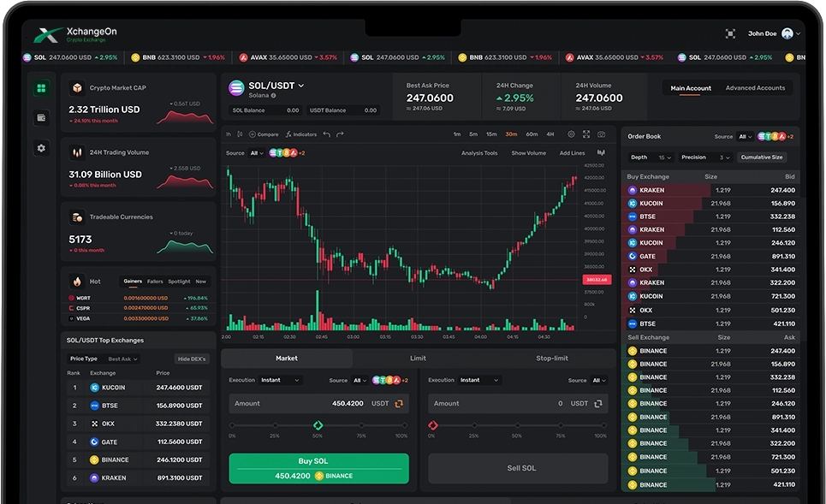This screenshot has height=504, width=826.
Task: Select the 1m timeframe
Action: (457, 134)
